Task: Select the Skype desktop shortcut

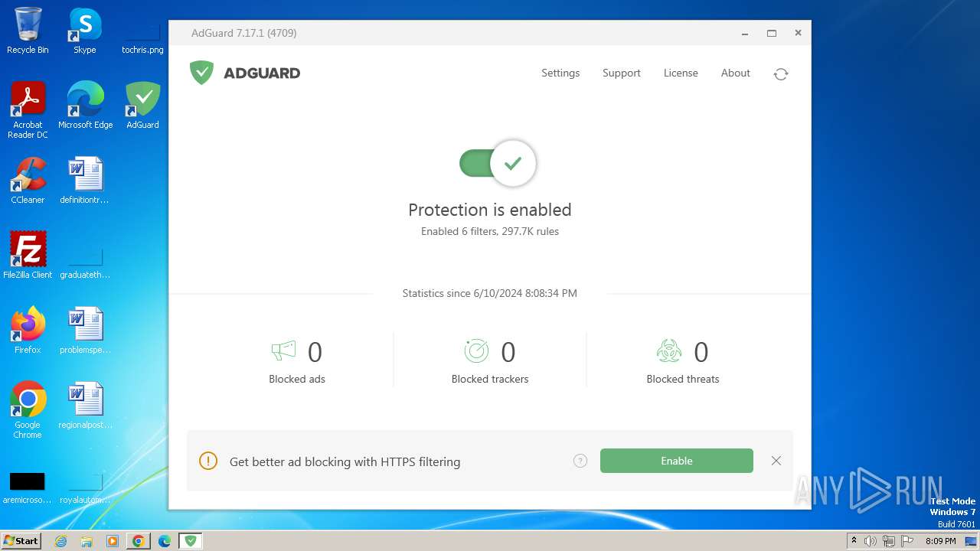Action: (x=85, y=31)
